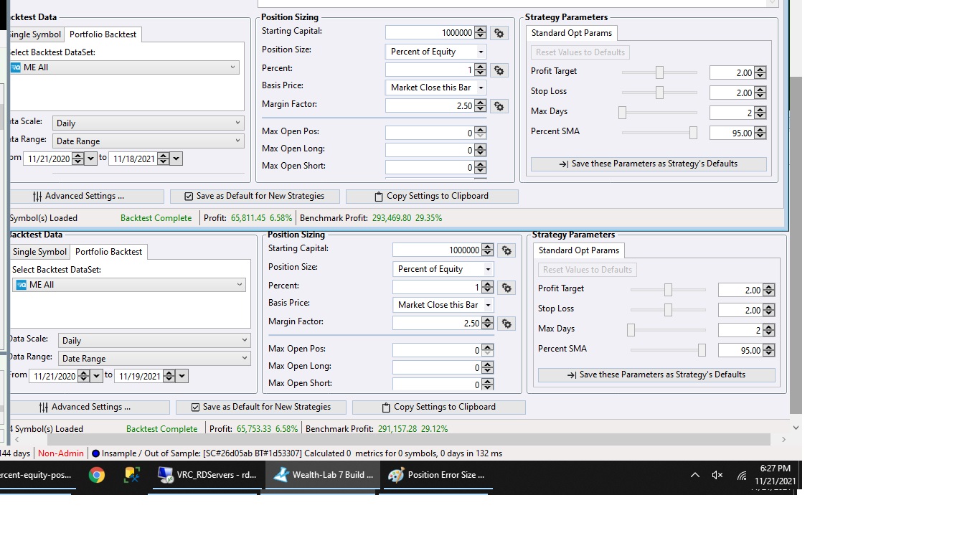The image size is (980, 551).
Task: Expand Market Close this Bar dropdown, upper panel
Action: 481,88
